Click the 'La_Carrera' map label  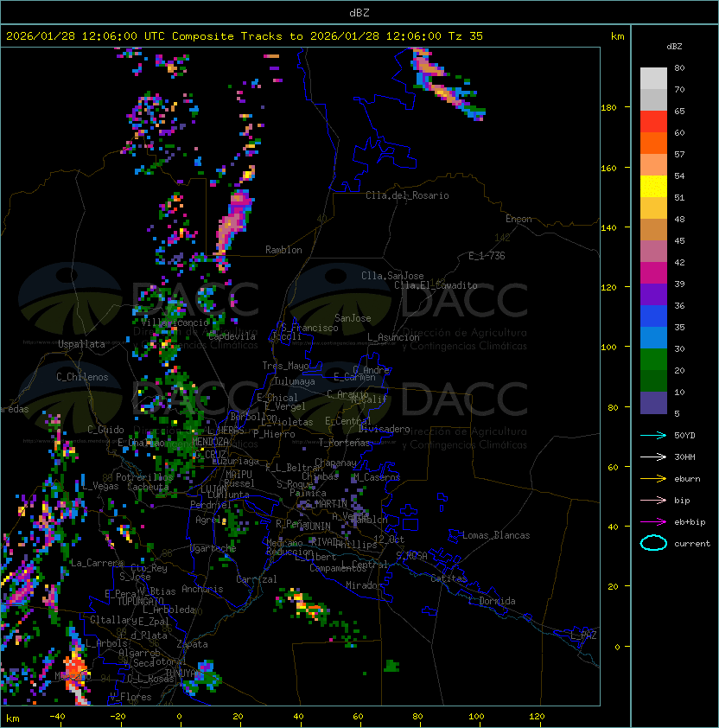[x=97, y=563]
